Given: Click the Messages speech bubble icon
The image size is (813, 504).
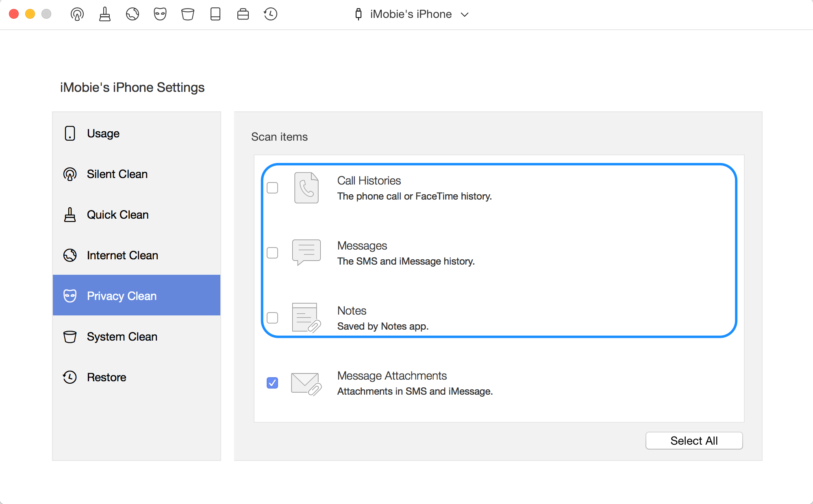Looking at the screenshot, I should 307,252.
